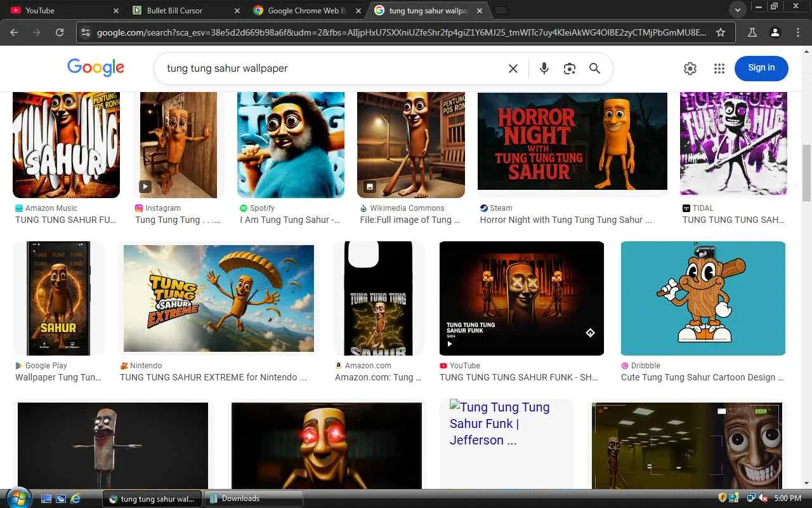The width and height of the screenshot is (812, 508).
Task: Open the Google apps grid
Action: 719,69
